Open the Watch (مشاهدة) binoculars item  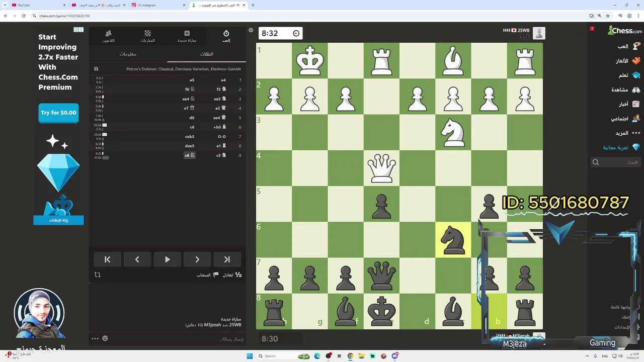click(x=626, y=89)
